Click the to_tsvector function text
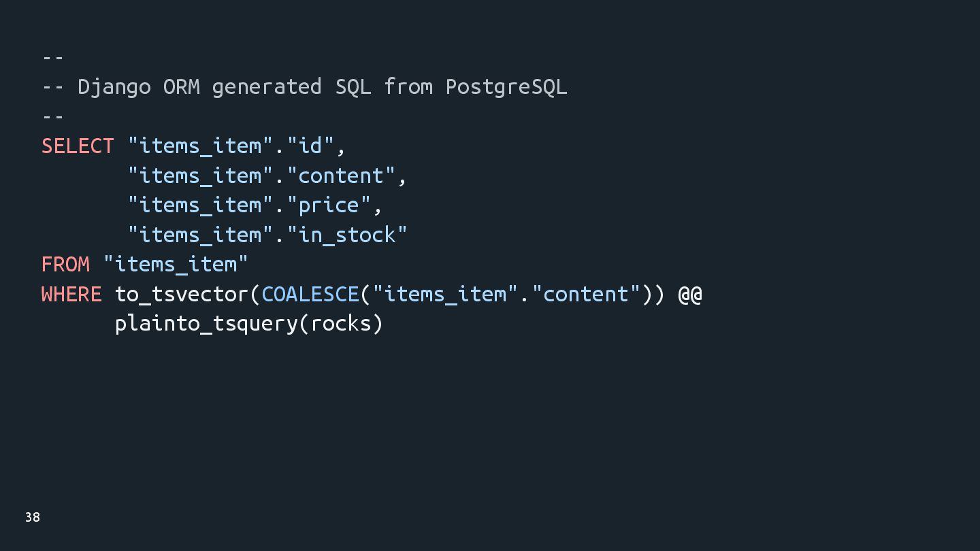 pos(182,294)
